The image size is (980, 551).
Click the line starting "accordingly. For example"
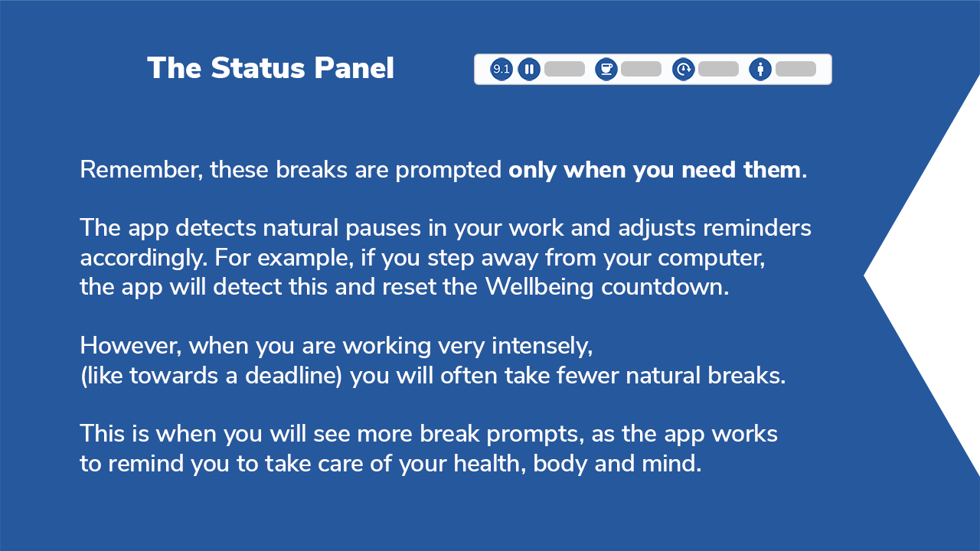[x=423, y=258]
